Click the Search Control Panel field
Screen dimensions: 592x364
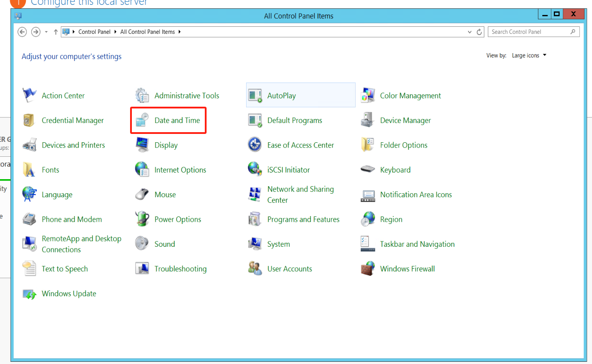tap(534, 32)
